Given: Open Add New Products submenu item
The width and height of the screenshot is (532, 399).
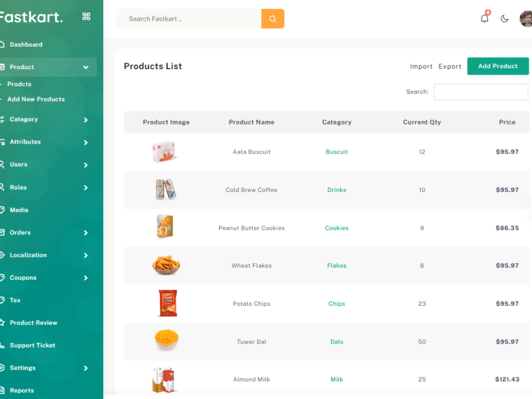Looking at the screenshot, I should point(36,99).
